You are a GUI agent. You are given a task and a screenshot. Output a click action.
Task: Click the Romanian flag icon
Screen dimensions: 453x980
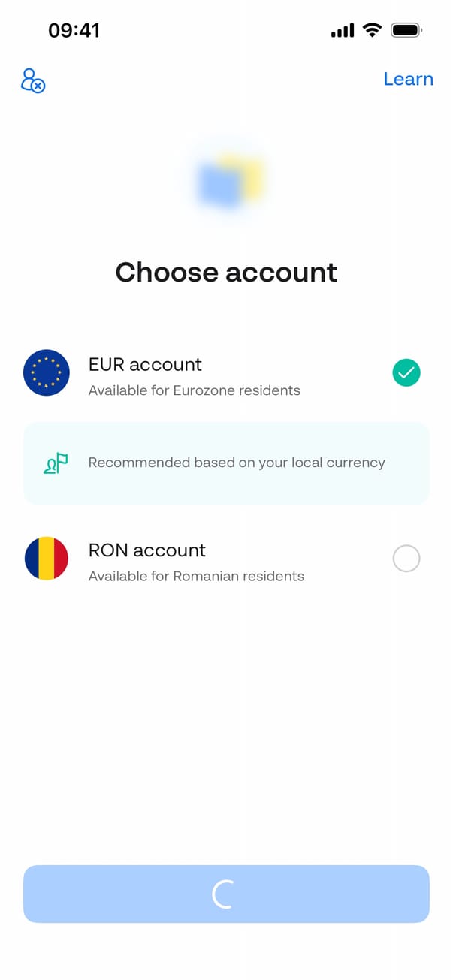tap(47, 559)
